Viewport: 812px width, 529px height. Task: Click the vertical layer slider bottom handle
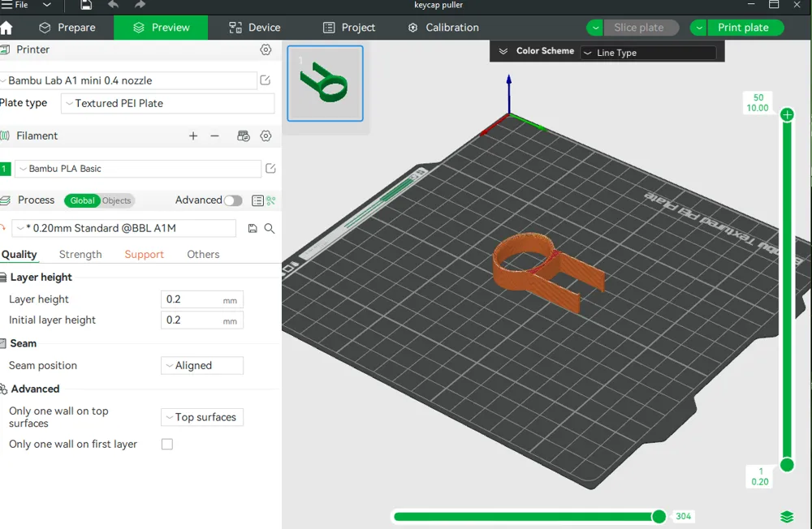[787, 465]
